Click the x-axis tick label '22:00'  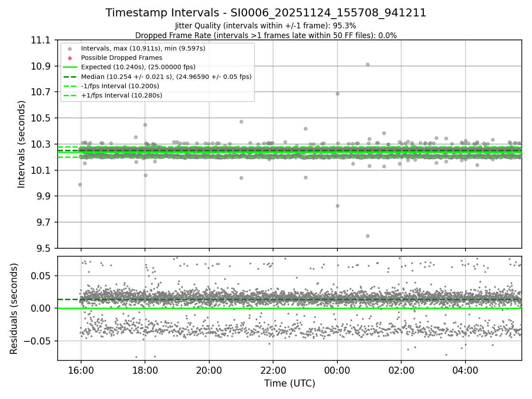click(273, 370)
